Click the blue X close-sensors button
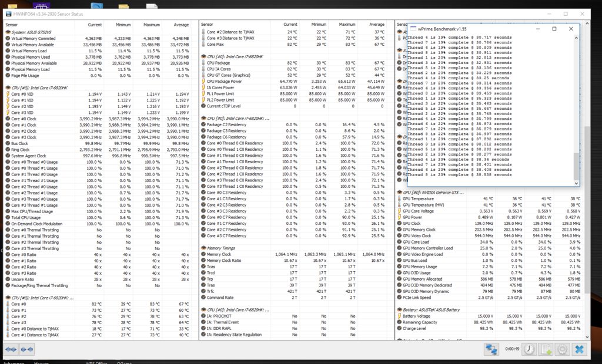 (579, 349)
